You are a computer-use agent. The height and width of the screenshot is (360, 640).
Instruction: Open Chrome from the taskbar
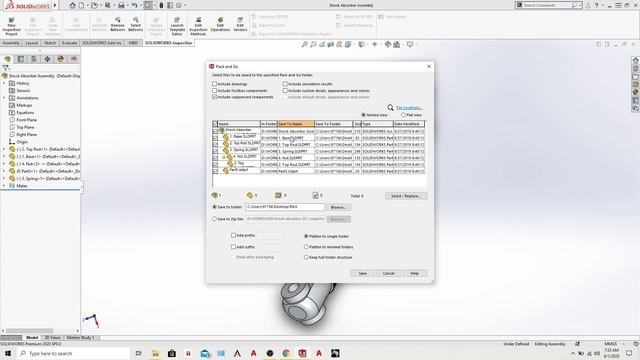click(286, 353)
